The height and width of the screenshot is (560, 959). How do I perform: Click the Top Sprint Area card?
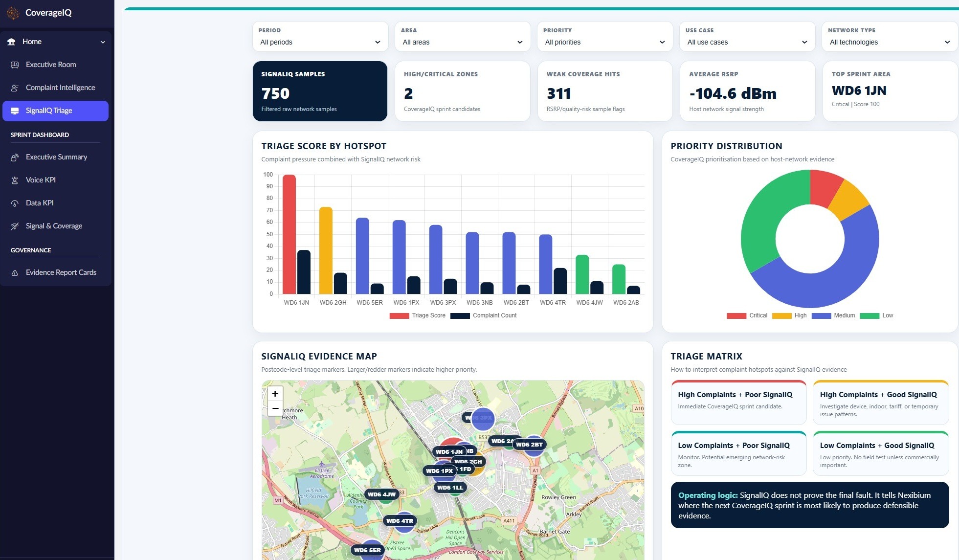point(890,91)
